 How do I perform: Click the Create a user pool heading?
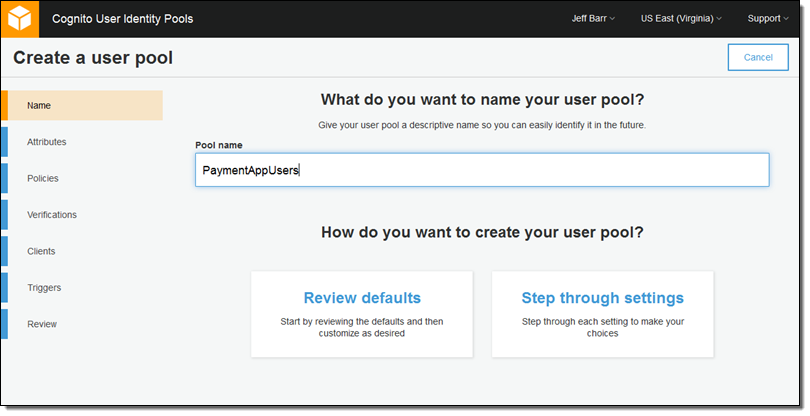click(x=93, y=58)
